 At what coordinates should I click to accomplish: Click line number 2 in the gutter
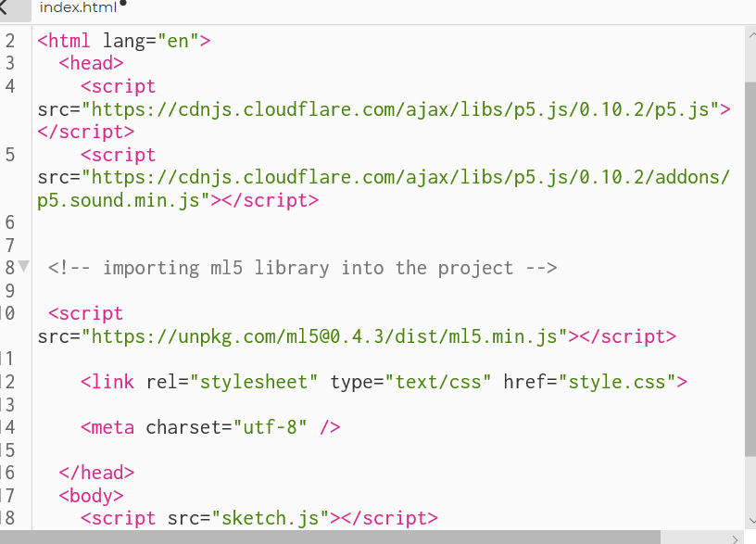(9, 40)
